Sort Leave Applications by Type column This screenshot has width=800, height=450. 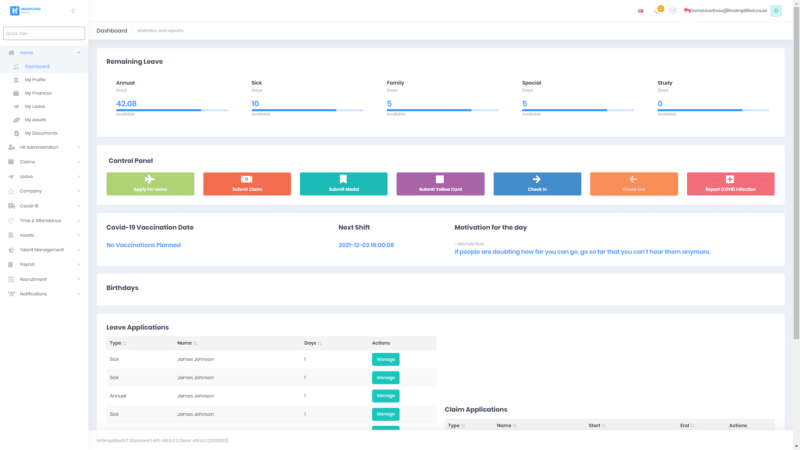coord(124,343)
